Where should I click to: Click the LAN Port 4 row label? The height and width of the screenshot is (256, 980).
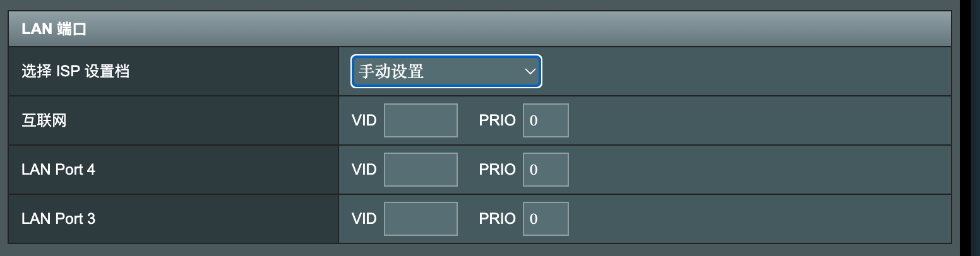coord(58,170)
